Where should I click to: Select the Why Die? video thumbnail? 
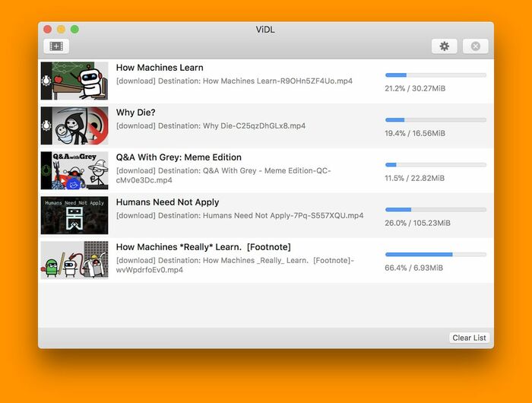click(74, 125)
